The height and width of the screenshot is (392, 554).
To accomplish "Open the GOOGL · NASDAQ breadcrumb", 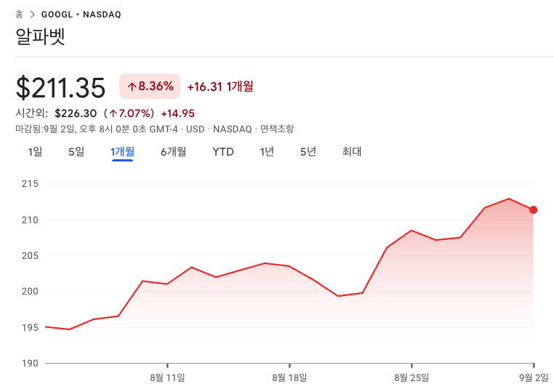I will (81, 15).
